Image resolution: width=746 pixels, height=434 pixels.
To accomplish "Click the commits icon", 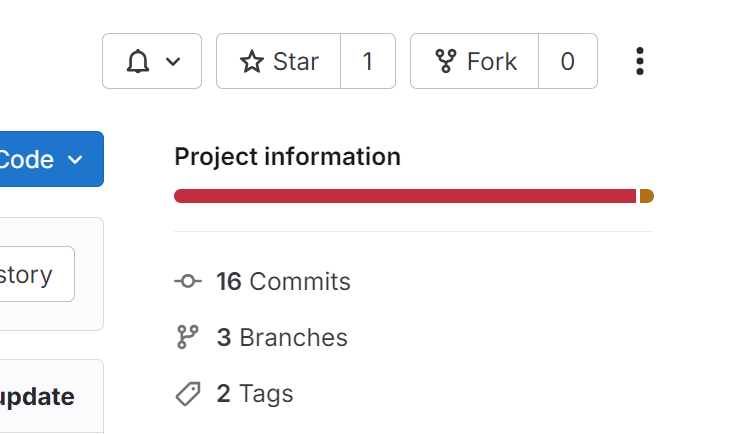I will (x=188, y=282).
